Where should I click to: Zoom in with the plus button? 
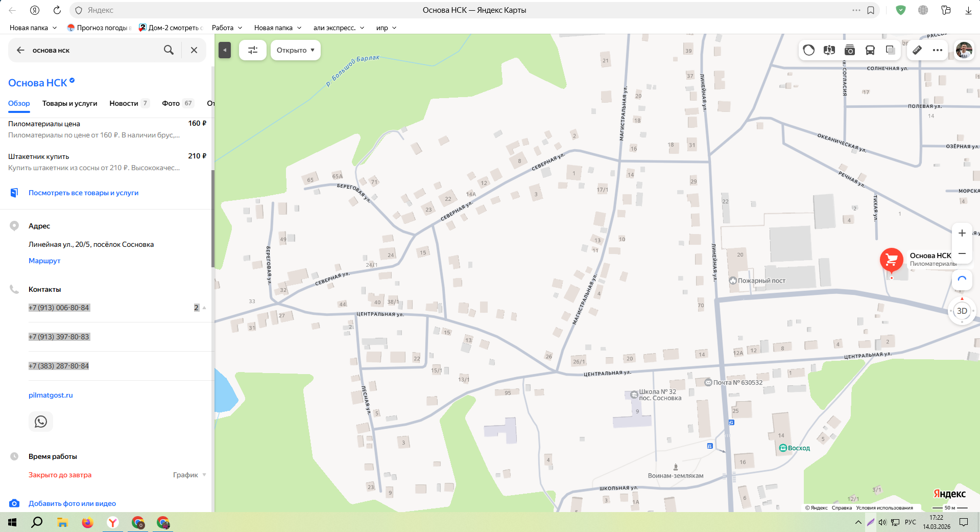coord(962,233)
